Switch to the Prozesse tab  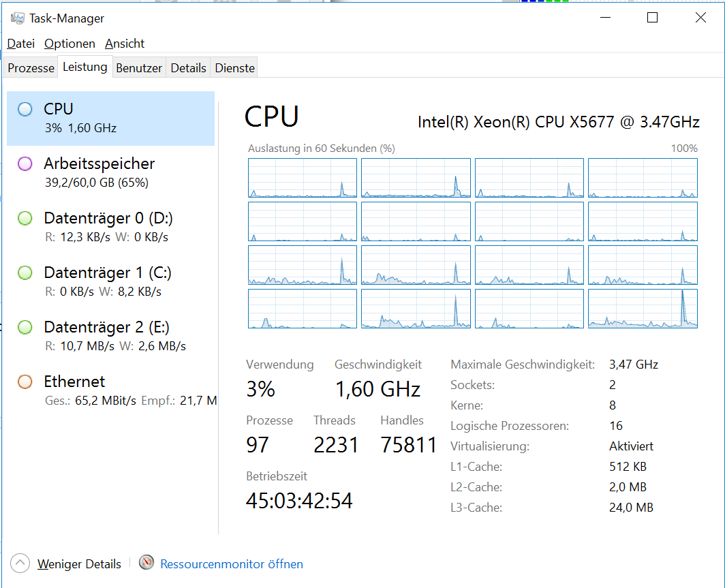[x=31, y=68]
